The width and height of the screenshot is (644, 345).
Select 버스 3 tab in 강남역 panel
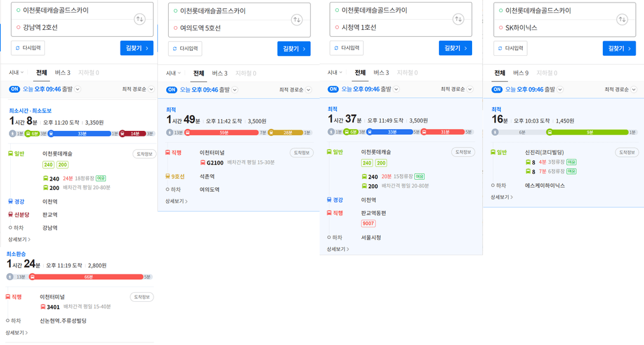pyautogui.click(x=62, y=72)
